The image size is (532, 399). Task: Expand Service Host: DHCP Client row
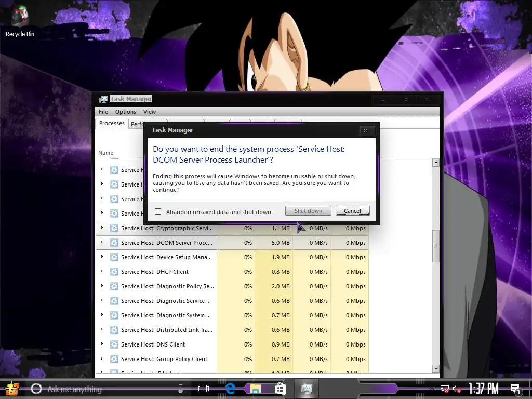(x=101, y=271)
